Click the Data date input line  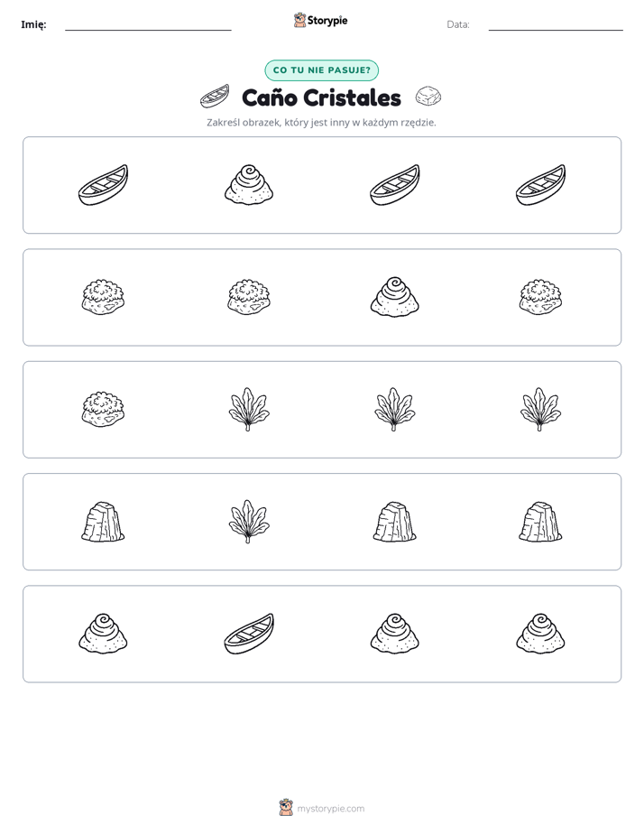coord(556,24)
